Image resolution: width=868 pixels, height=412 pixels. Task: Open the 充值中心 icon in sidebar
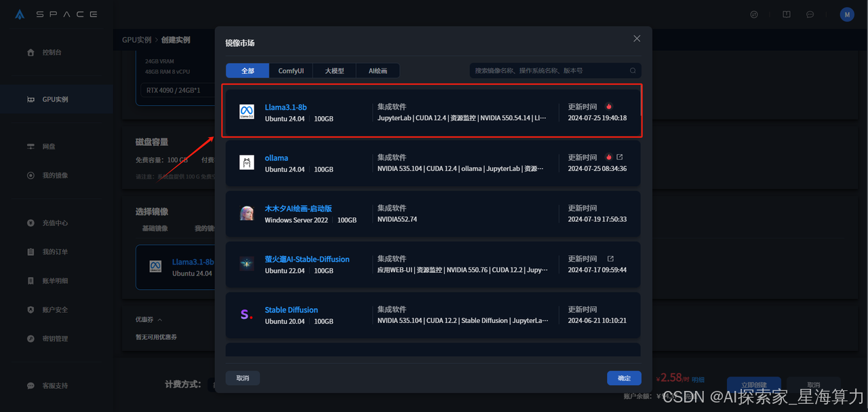click(x=31, y=223)
